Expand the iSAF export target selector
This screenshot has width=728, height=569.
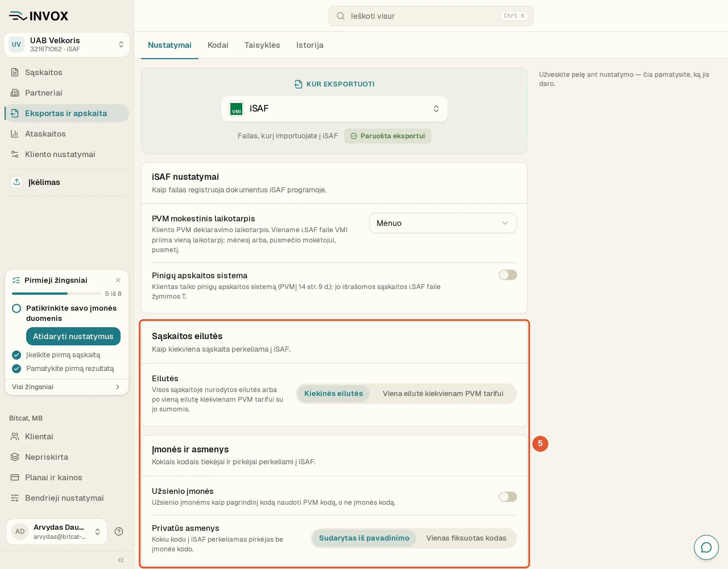click(334, 109)
